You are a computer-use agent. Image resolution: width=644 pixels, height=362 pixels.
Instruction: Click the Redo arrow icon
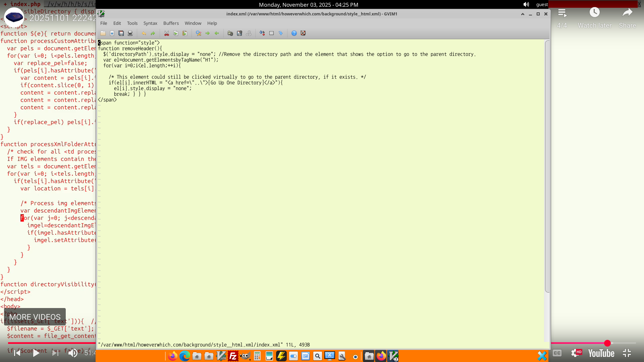[153, 33]
